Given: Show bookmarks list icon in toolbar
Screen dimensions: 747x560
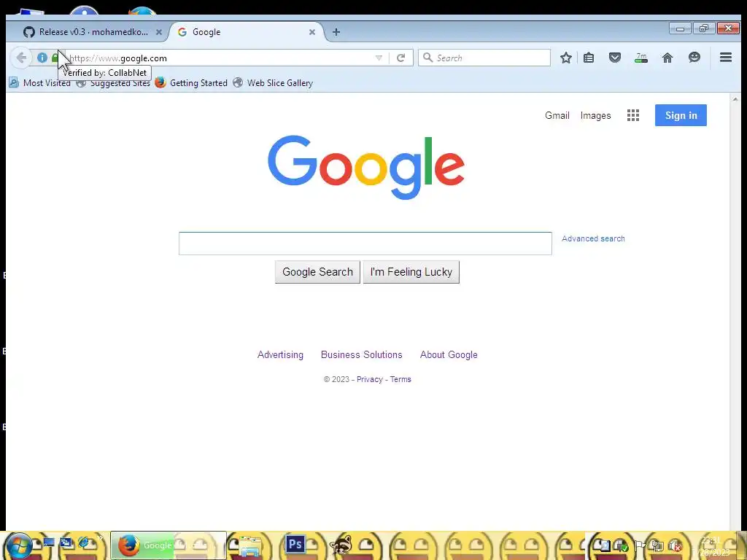Looking at the screenshot, I should pos(589,58).
